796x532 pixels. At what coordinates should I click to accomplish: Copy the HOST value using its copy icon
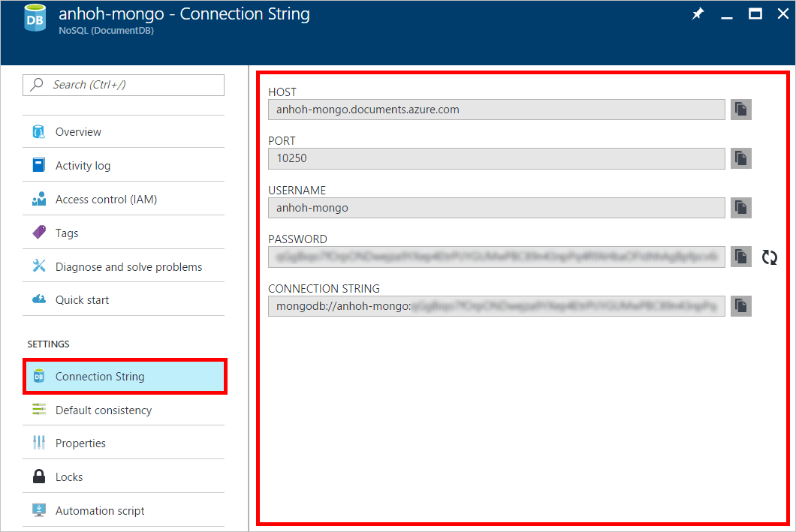(x=740, y=109)
